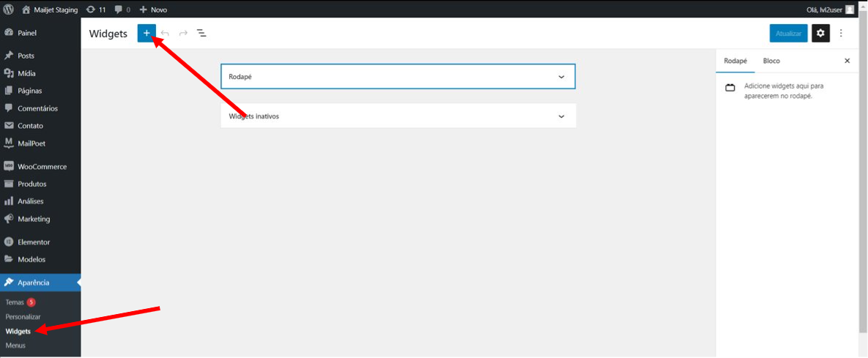The height and width of the screenshot is (358, 868).
Task: Click the WordPress logo in admin bar
Action: click(8, 10)
